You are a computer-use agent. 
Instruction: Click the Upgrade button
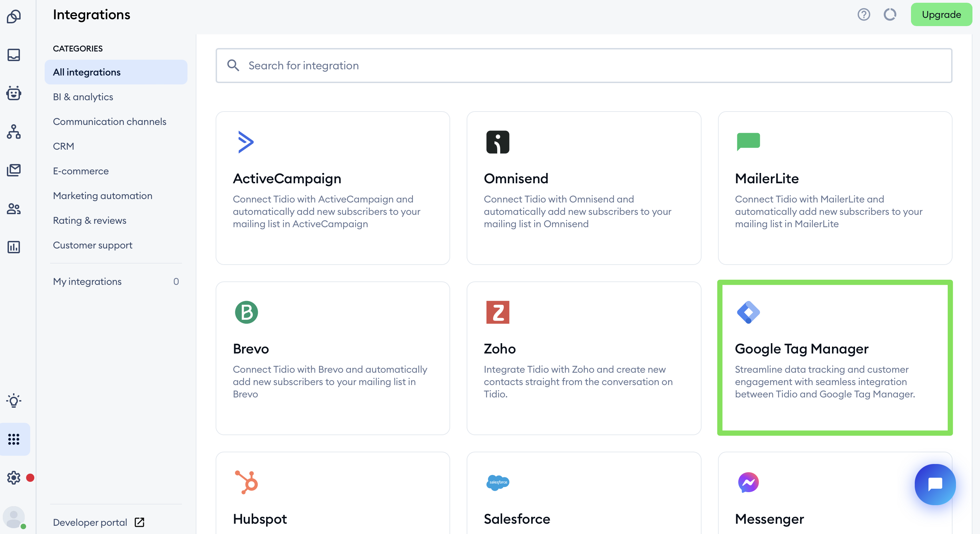(941, 14)
